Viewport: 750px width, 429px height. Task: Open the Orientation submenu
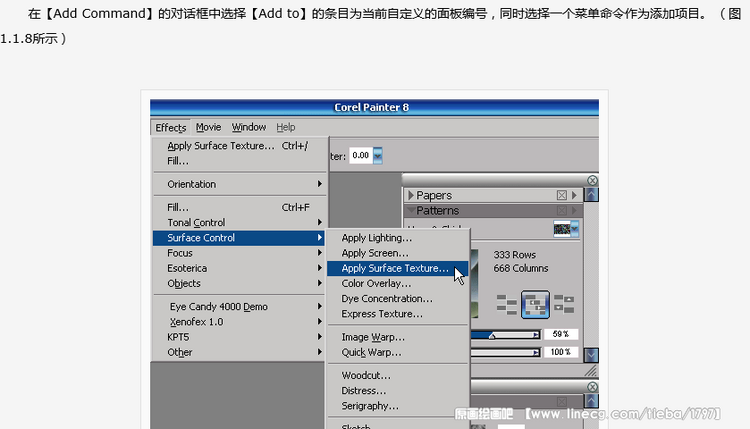coord(239,184)
